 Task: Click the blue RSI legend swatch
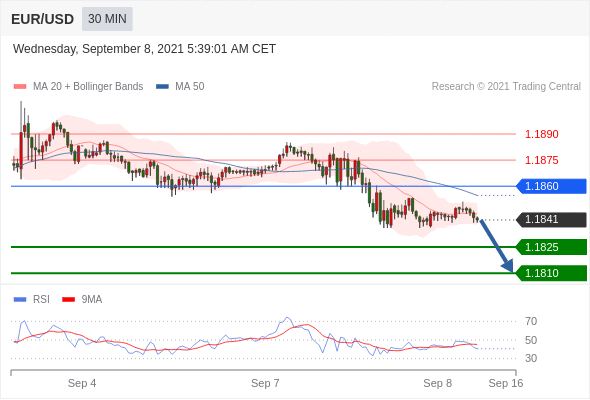(20, 300)
